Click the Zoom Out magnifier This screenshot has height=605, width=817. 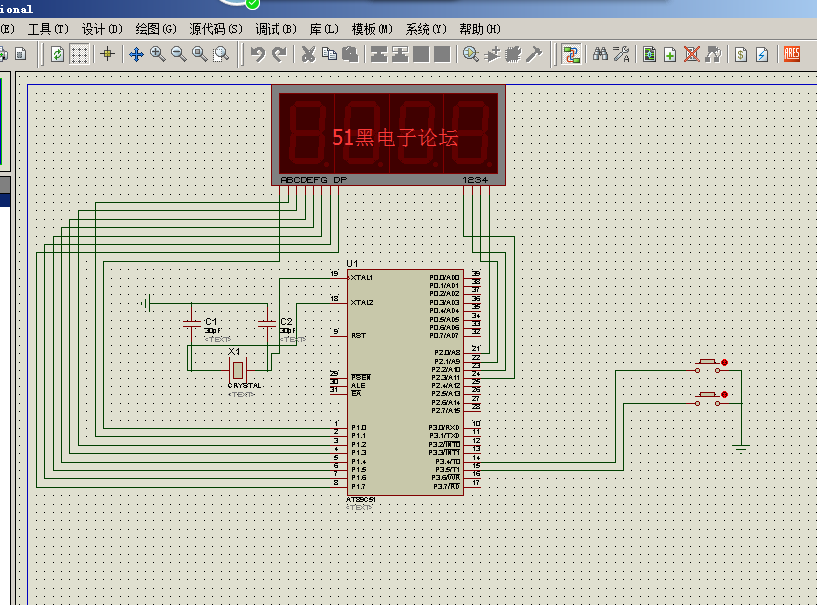pyautogui.click(x=179, y=54)
